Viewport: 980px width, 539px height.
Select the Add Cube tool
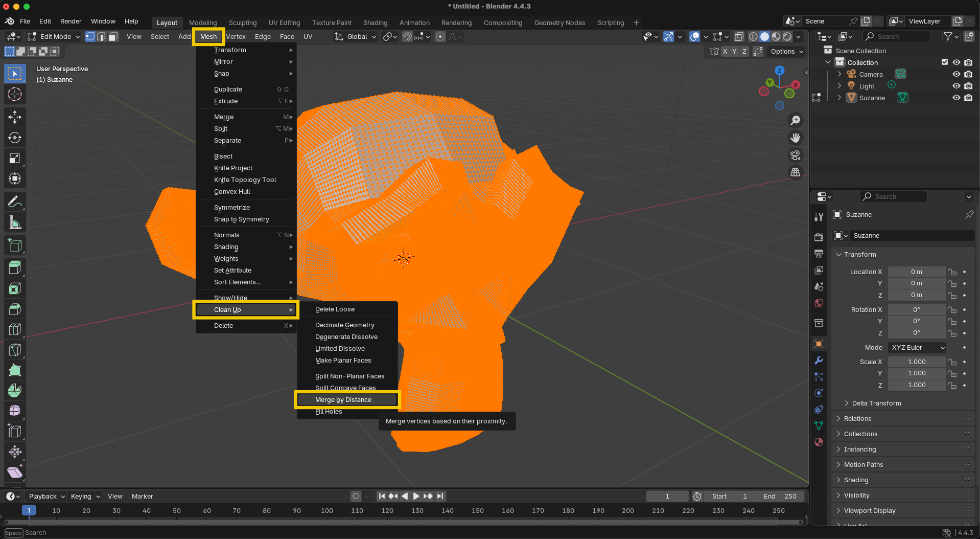coord(15,245)
